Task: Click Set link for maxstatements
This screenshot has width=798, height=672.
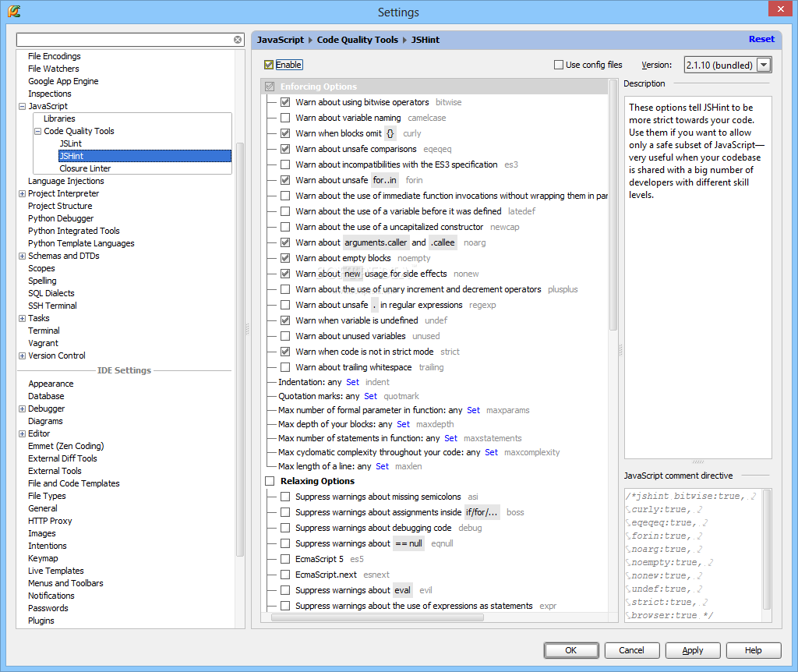Action: (x=451, y=438)
